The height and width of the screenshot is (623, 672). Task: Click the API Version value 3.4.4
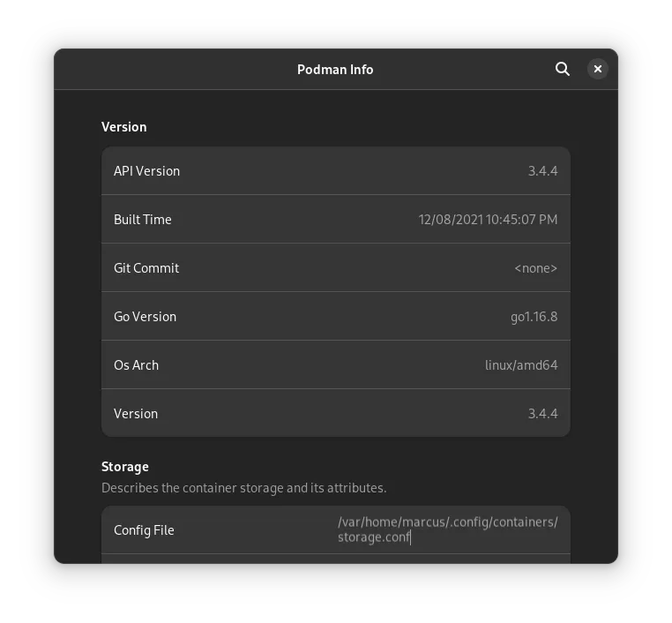[542, 171]
